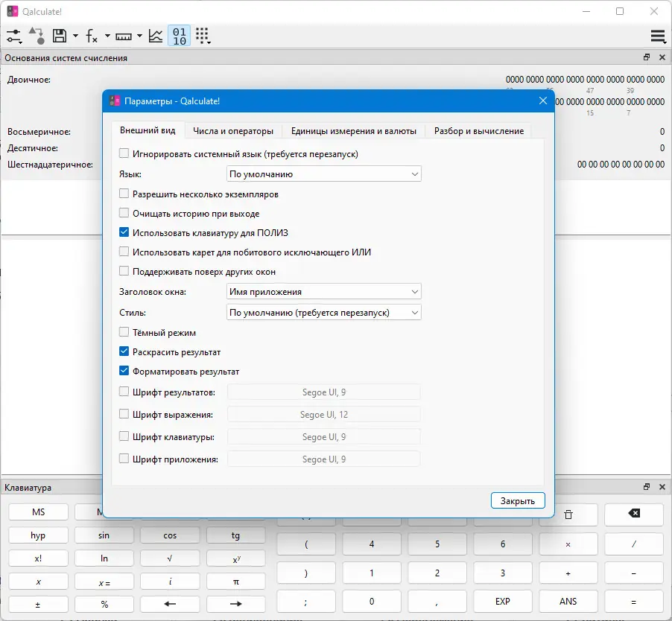Viewport: 672px width, 621px height.
Task: Click the equals = key
Action: coord(634,602)
